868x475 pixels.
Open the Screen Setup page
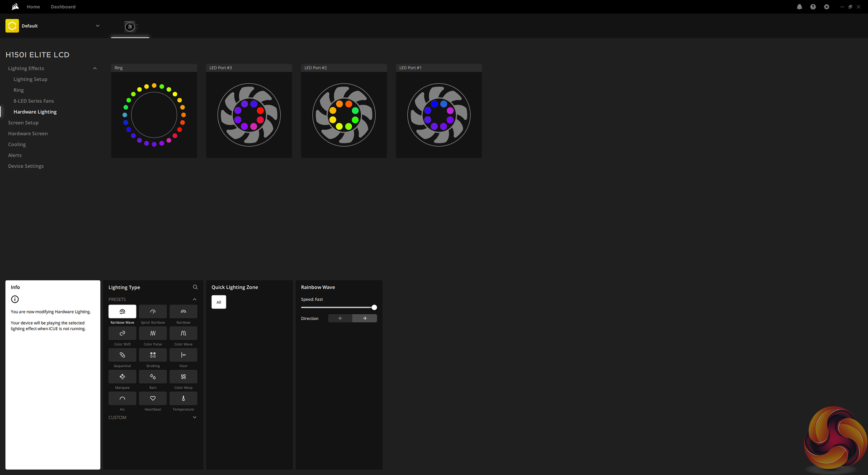click(23, 123)
